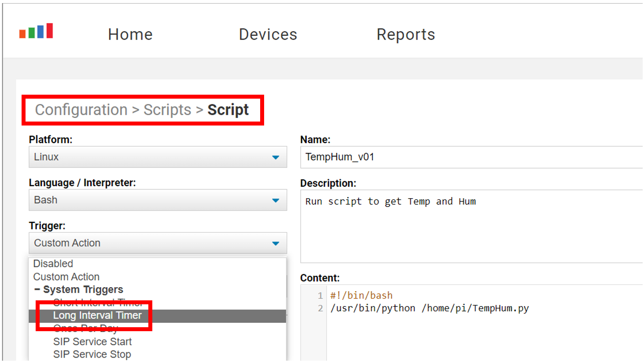
Task: Click the Script breadcrumb title
Action: (x=228, y=110)
